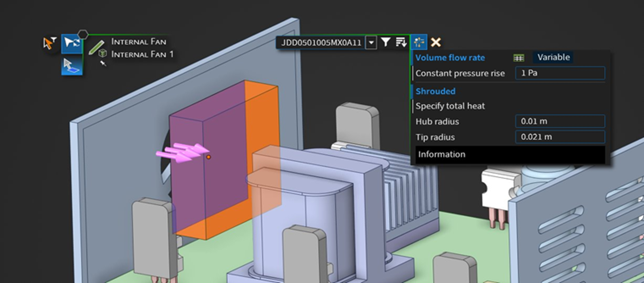Click the Hub radius input field

[560, 122]
